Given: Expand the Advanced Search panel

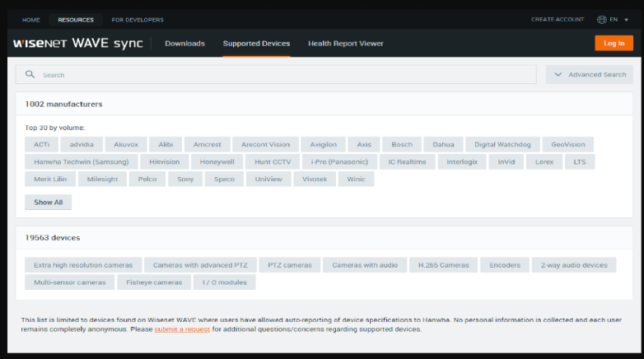Looking at the screenshot, I should pyautogui.click(x=590, y=74).
